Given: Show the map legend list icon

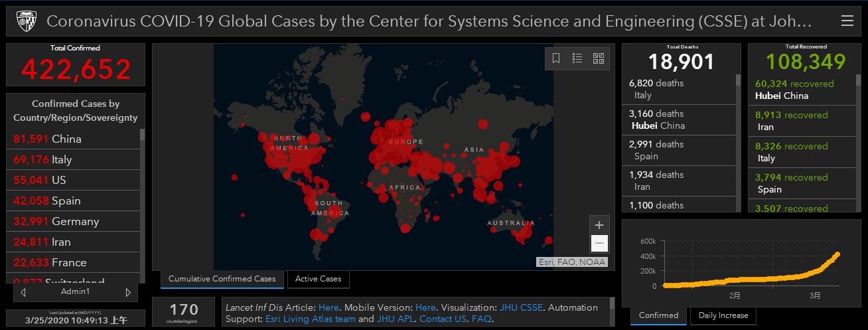Looking at the screenshot, I should coord(577,58).
